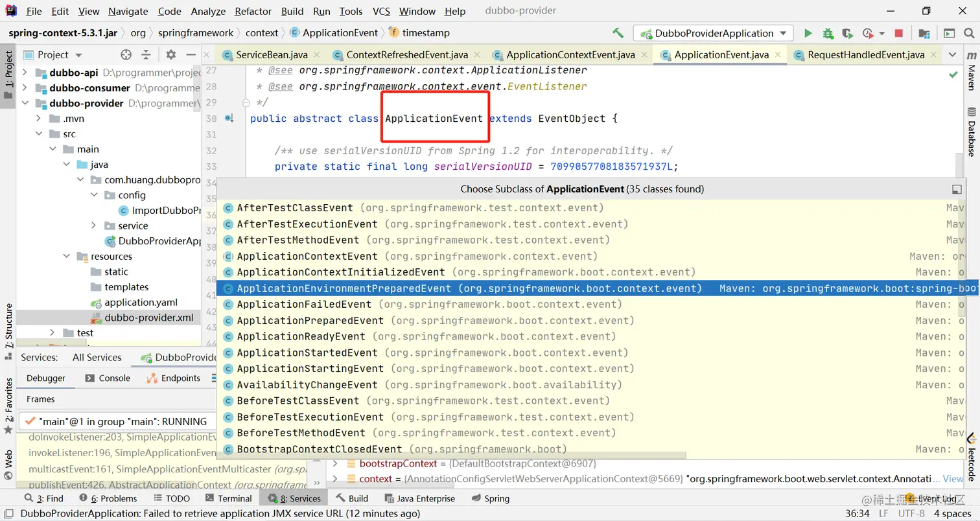Switch to Endpoints tab

[x=174, y=378]
